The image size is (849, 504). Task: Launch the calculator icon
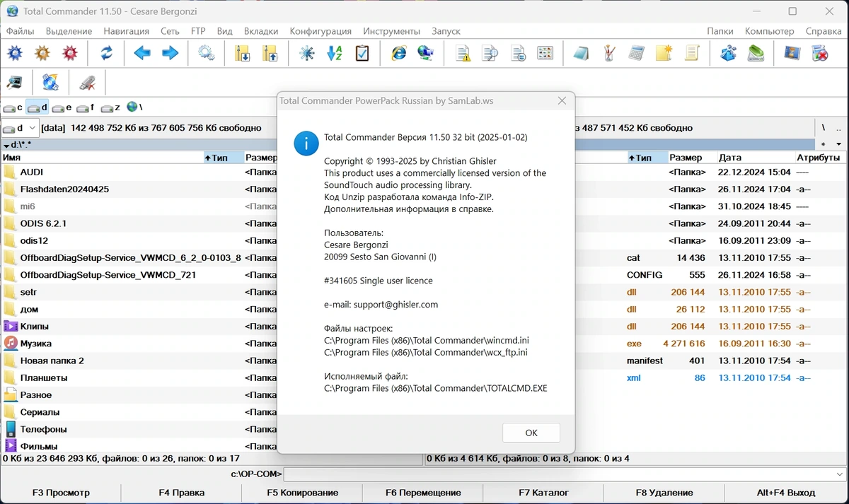[637, 53]
